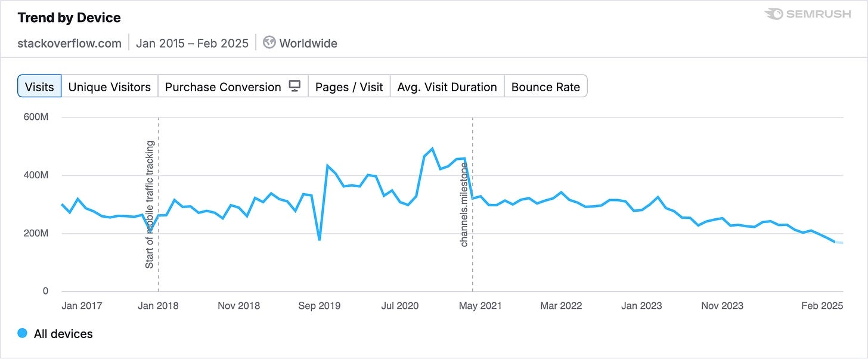Click the channels.milestone vertical marker label
Viewport: 868px width, 359px height.
[x=464, y=203]
